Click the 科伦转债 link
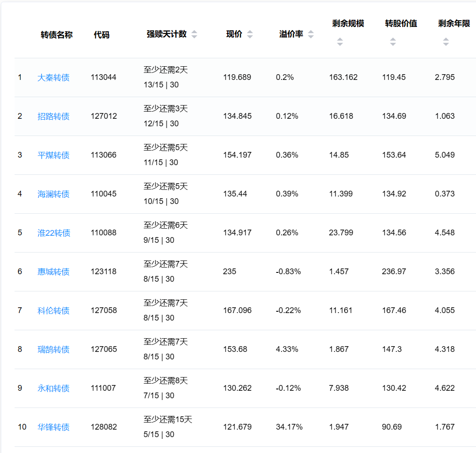This screenshot has width=476, height=453. (x=53, y=311)
